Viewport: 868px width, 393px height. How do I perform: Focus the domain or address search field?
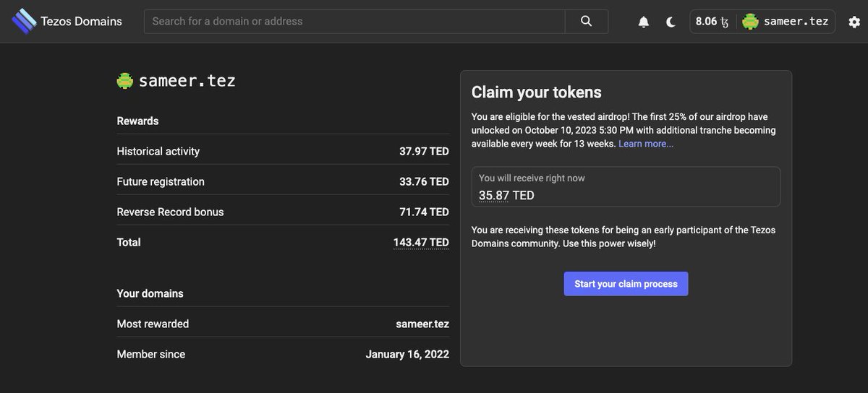[354, 21]
